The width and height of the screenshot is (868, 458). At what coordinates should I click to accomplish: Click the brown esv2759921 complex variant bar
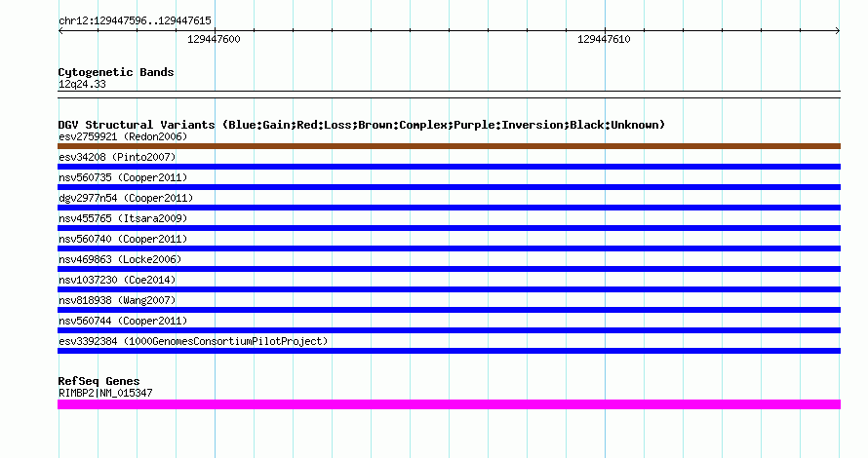click(x=449, y=146)
